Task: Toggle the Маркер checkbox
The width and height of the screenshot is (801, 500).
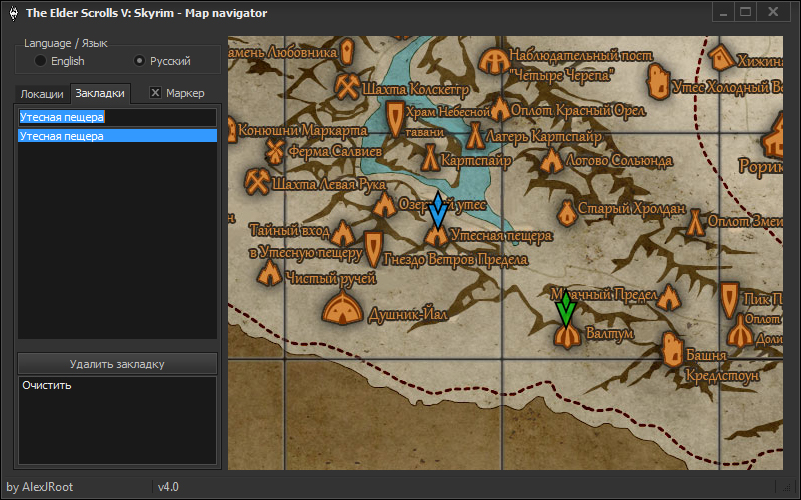Action: coord(155,92)
